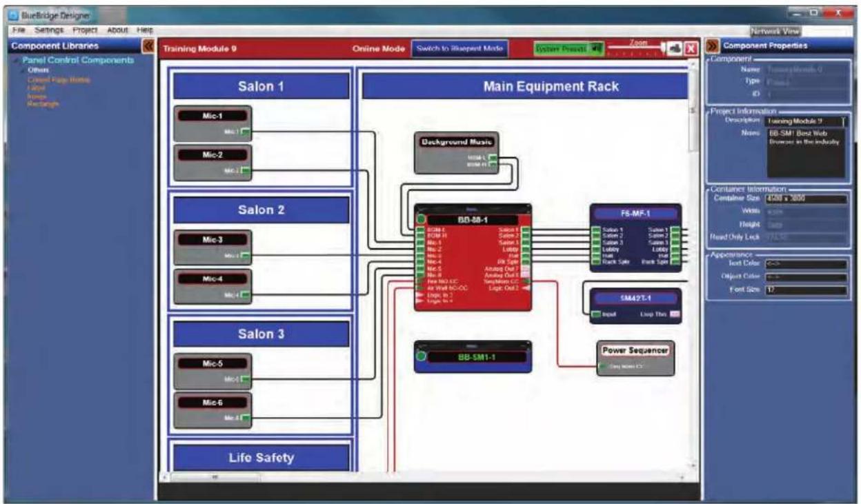The width and height of the screenshot is (861, 504).
Task: Click the BGM-L port on Background Music
Action: [492, 158]
